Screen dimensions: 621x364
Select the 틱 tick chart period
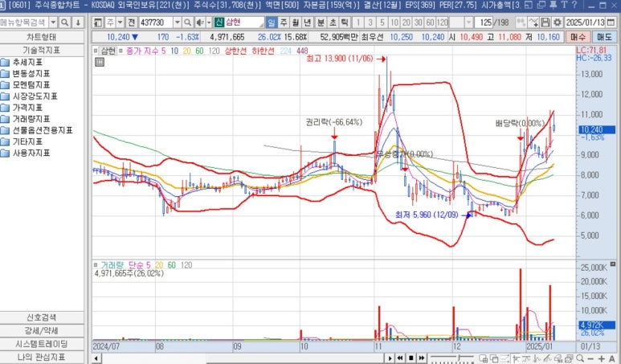[345, 22]
